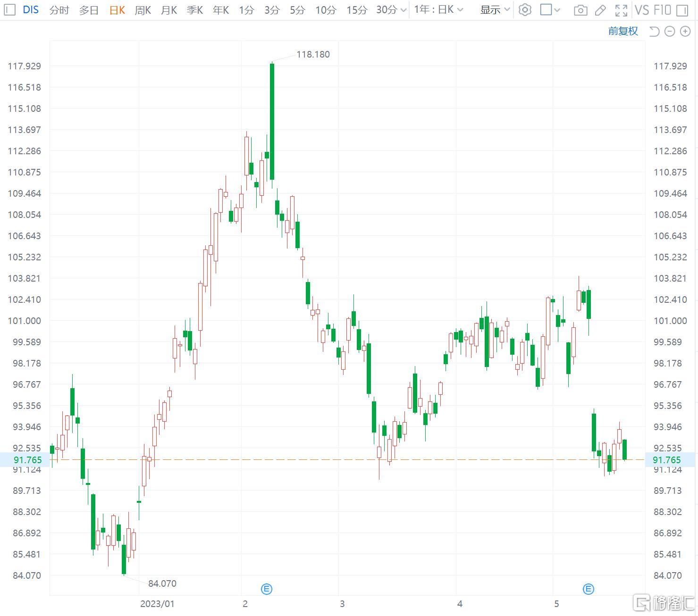Choose the 10分 interval
698x616 pixels.
[326, 10]
